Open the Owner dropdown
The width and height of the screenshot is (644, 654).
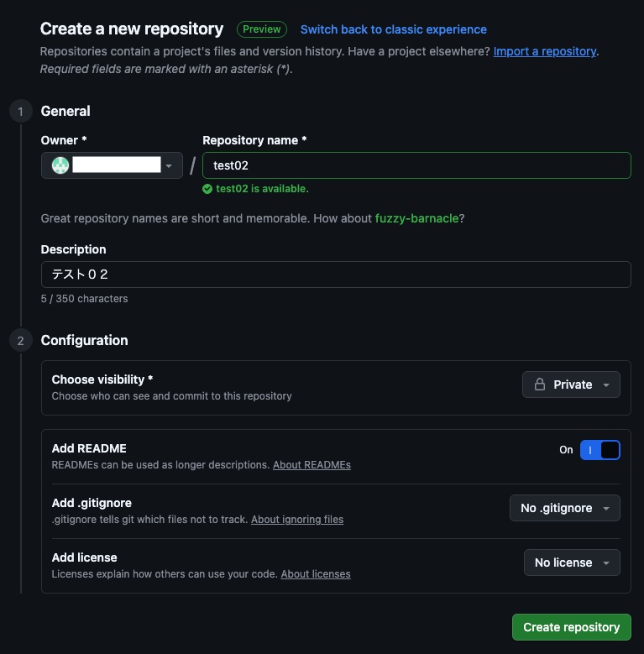112,165
